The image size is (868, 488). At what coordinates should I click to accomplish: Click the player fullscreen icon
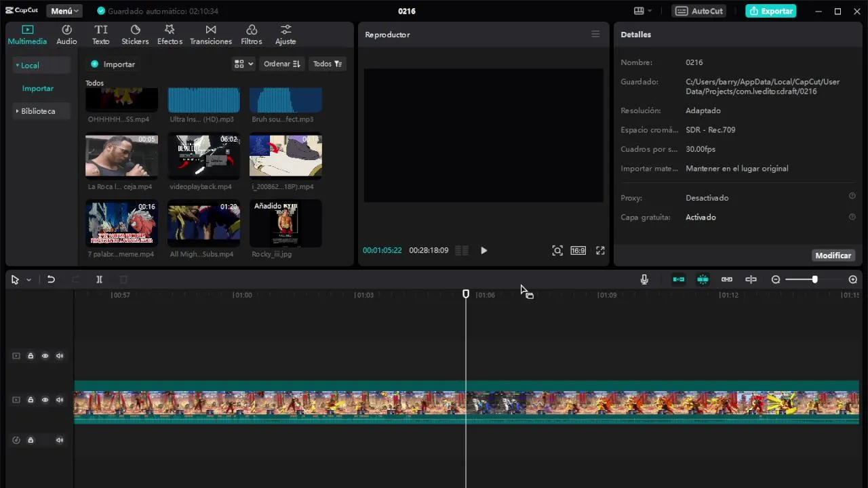(x=600, y=250)
